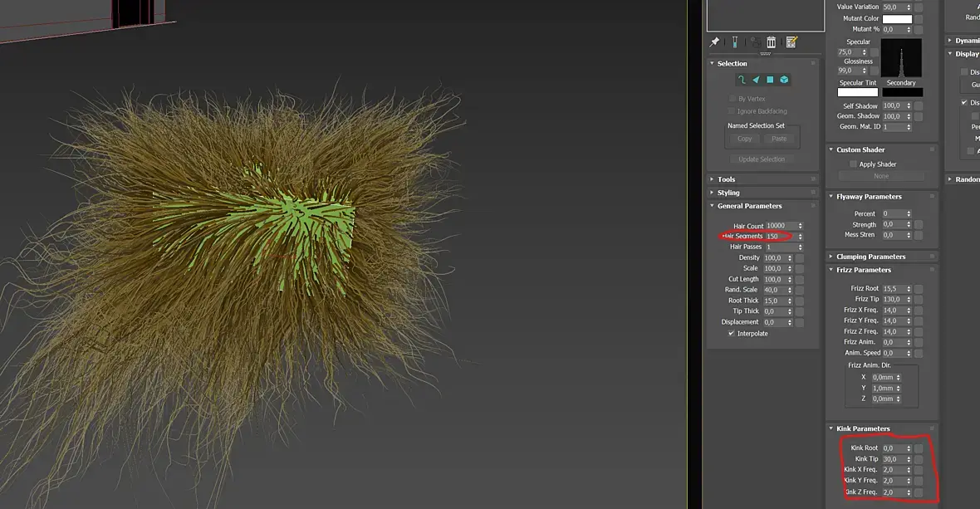Enable the Apply Shader checkbox

853,164
